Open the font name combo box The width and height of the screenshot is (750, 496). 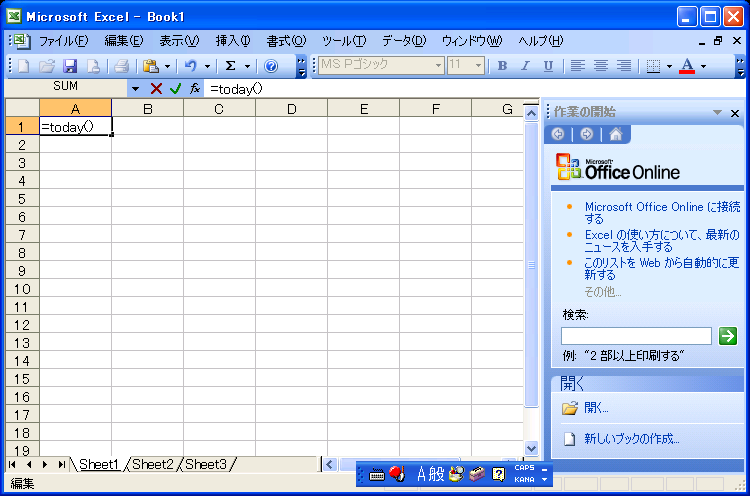pyautogui.click(x=381, y=65)
